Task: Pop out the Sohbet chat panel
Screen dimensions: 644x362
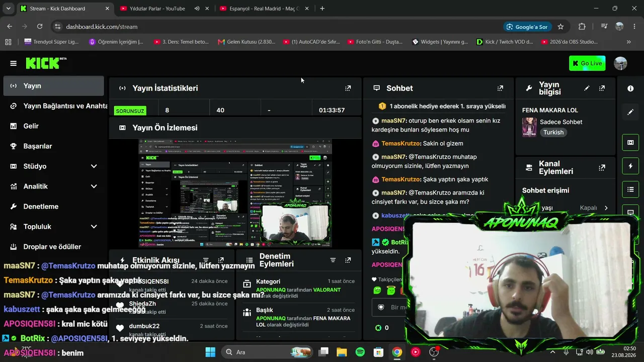Action: [x=500, y=88]
